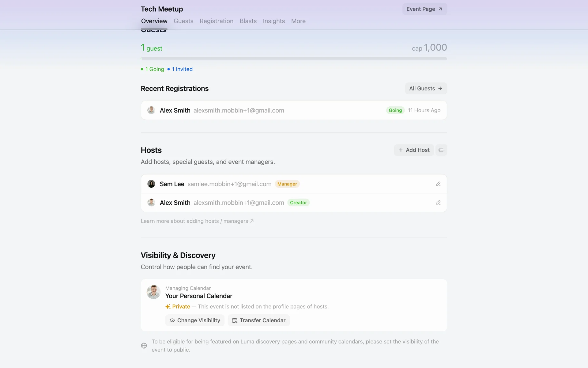This screenshot has width=588, height=368.
Task: Click the Transfer Calendar button
Action: click(259, 320)
